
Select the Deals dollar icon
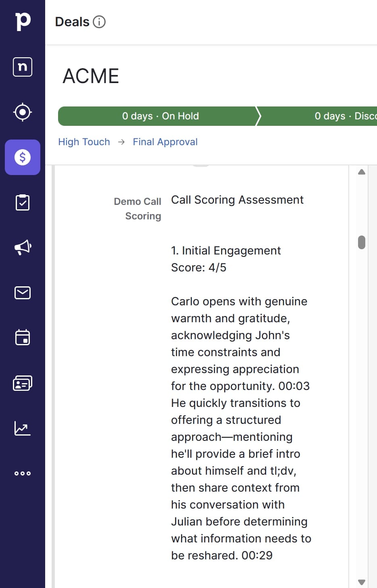[x=23, y=157]
